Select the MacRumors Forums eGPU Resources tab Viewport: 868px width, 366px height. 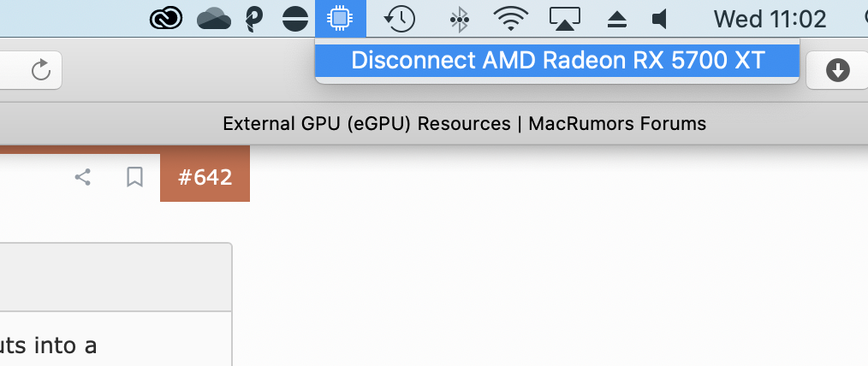(464, 123)
